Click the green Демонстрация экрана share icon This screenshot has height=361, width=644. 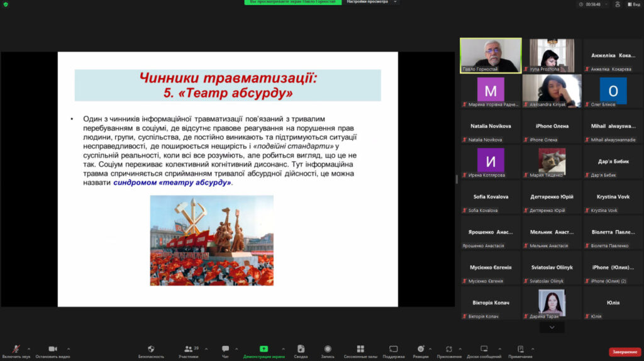coord(264,349)
